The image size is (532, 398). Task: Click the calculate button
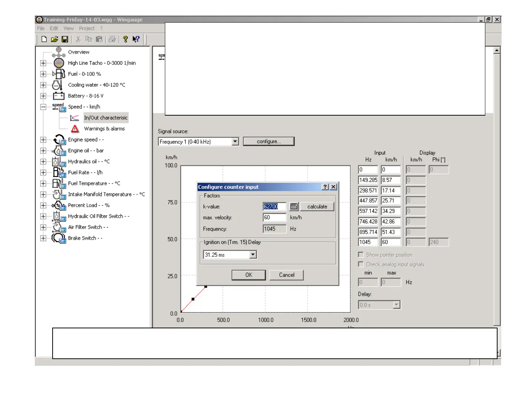point(317,207)
